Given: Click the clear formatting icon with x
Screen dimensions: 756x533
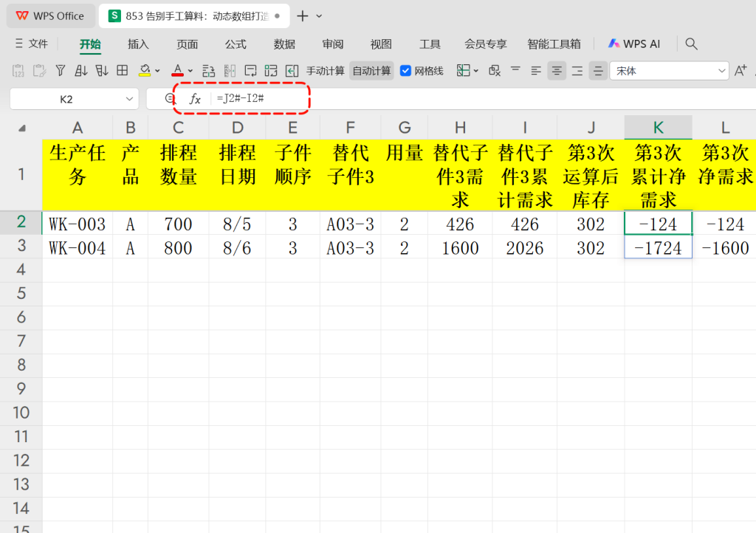Looking at the screenshot, I should 495,71.
